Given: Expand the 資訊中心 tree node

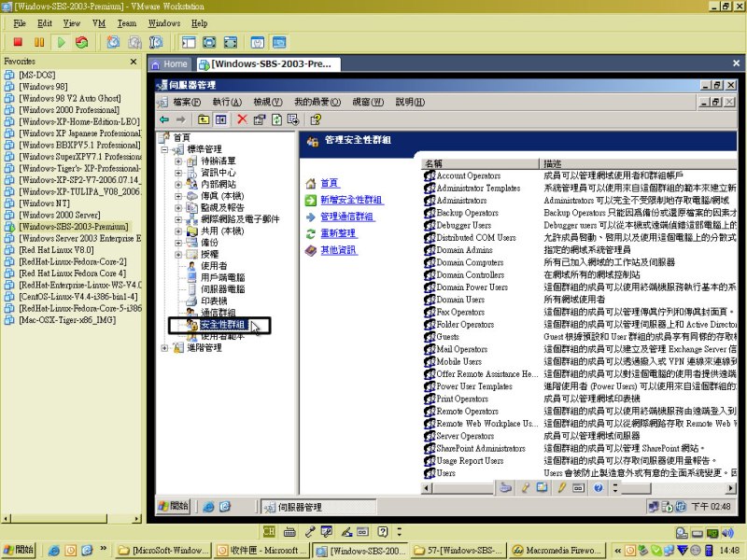Looking at the screenshot, I should click(178, 173).
